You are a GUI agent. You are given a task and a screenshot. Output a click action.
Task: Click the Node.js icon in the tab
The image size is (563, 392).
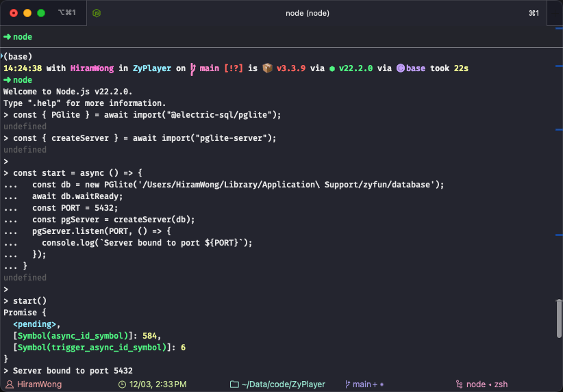click(x=97, y=13)
